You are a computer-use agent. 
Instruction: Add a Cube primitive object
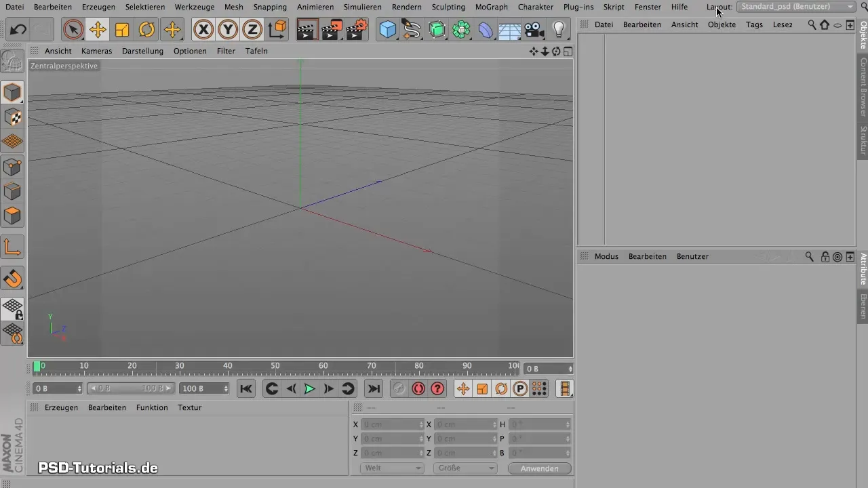tap(388, 30)
